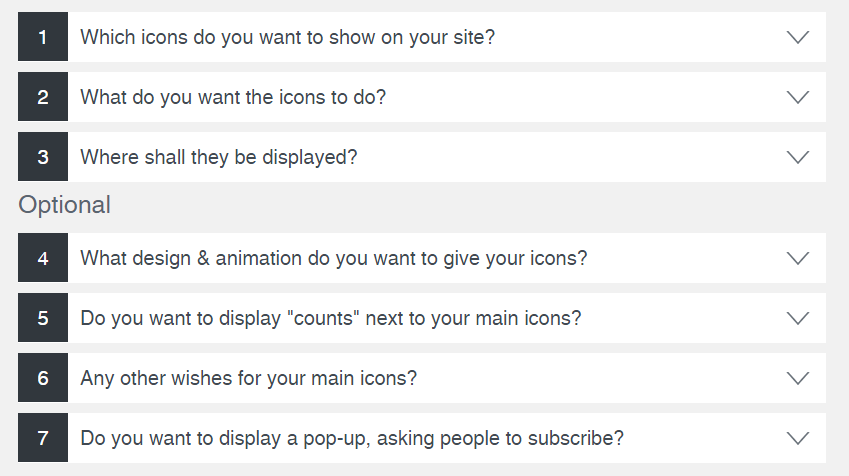The width and height of the screenshot is (849, 476).
Task: Open 'What do you want the icons to do?' text
Action: (x=233, y=97)
